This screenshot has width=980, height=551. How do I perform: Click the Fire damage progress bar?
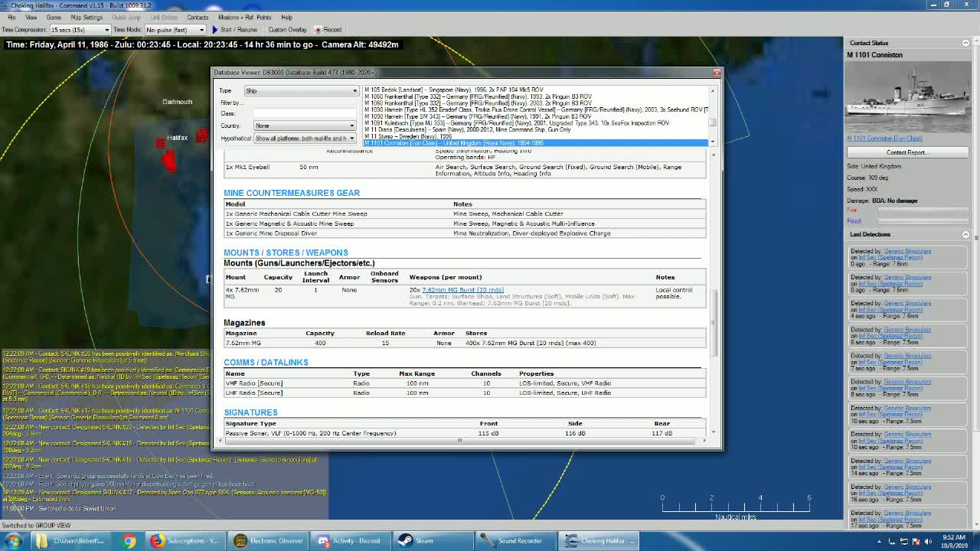pyautogui.click(x=923, y=210)
